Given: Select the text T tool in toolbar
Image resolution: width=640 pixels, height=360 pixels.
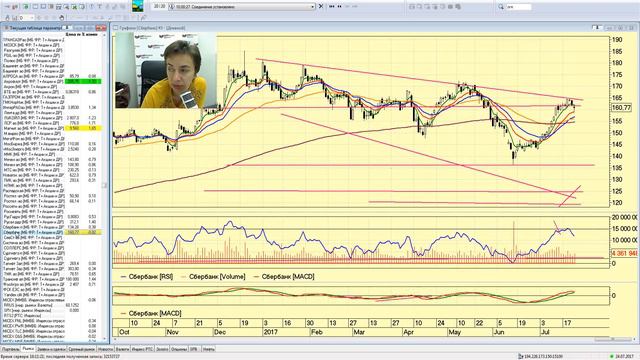Looking at the screenshot, I should [x=99, y=7].
